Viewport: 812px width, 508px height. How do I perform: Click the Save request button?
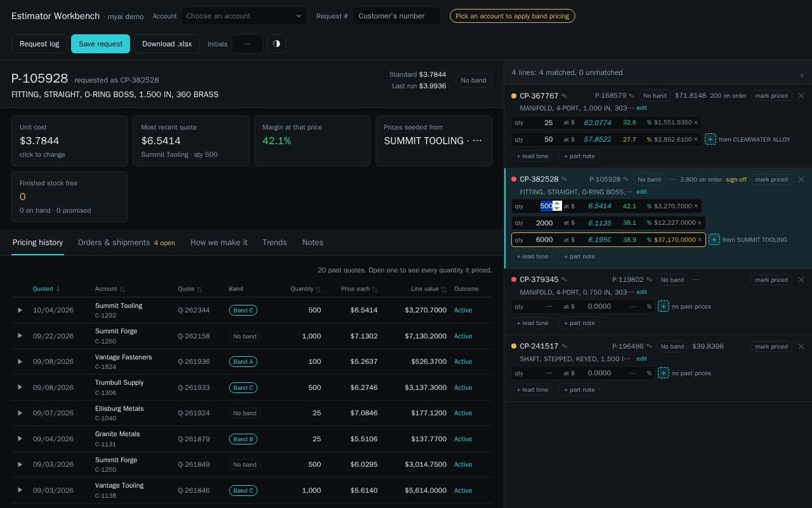tap(101, 44)
